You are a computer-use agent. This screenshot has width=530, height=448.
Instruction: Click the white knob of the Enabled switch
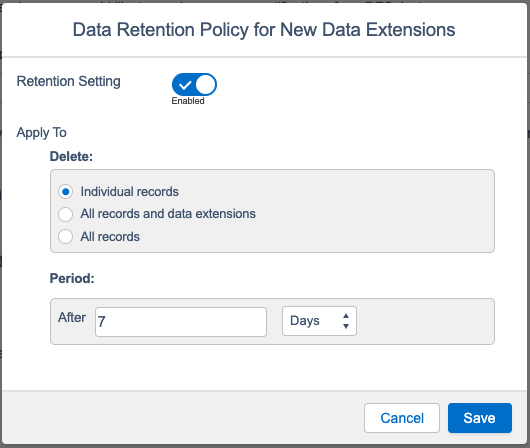(206, 84)
